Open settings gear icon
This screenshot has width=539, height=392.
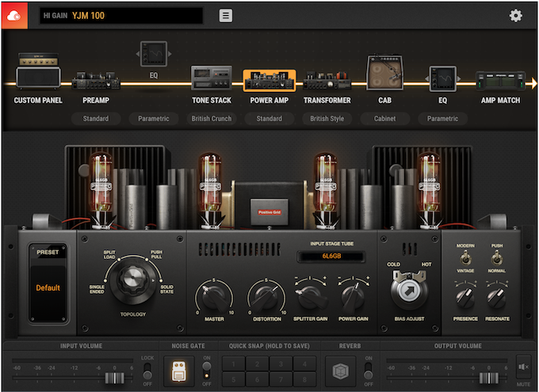[x=516, y=16]
